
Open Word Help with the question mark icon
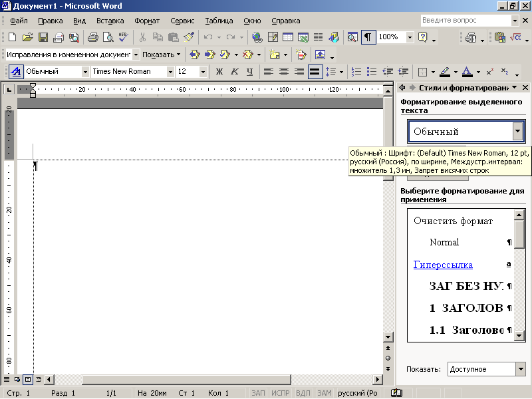pyautogui.click(x=423, y=37)
